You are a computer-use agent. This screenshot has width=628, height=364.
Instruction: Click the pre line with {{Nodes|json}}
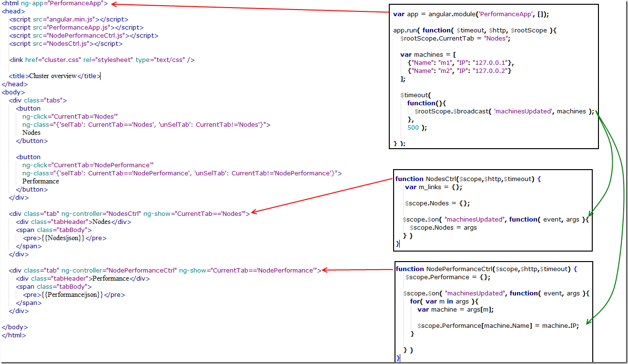65,238
